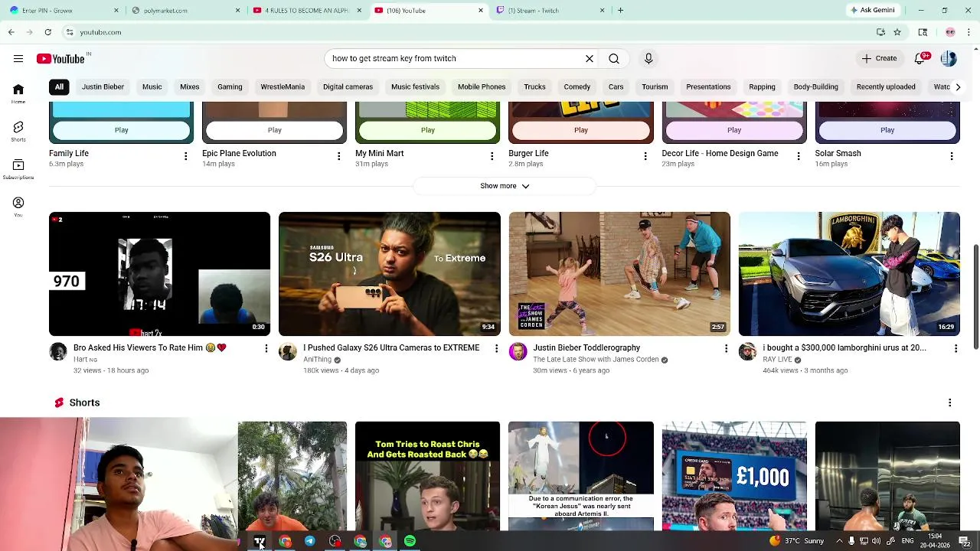Click the search magnifier button
Image resolution: width=980 pixels, height=551 pixels.
pos(614,59)
